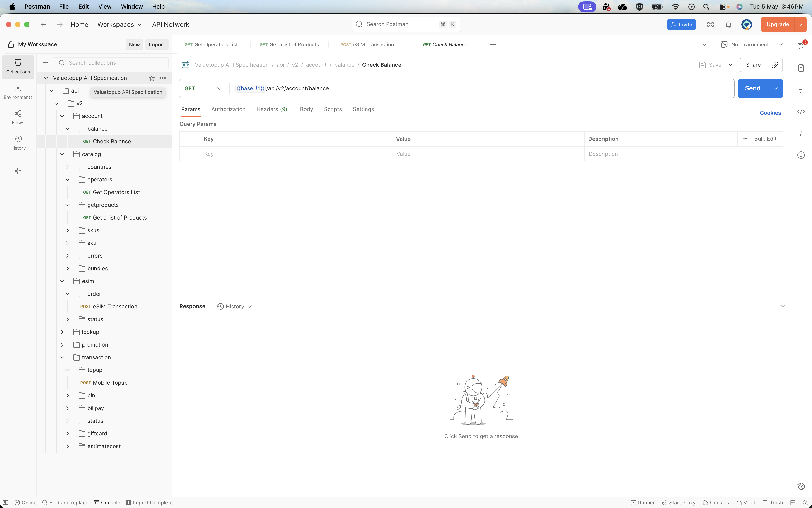Open the Environments sidebar panel
Viewport: 812px width, 508px height.
click(18, 92)
